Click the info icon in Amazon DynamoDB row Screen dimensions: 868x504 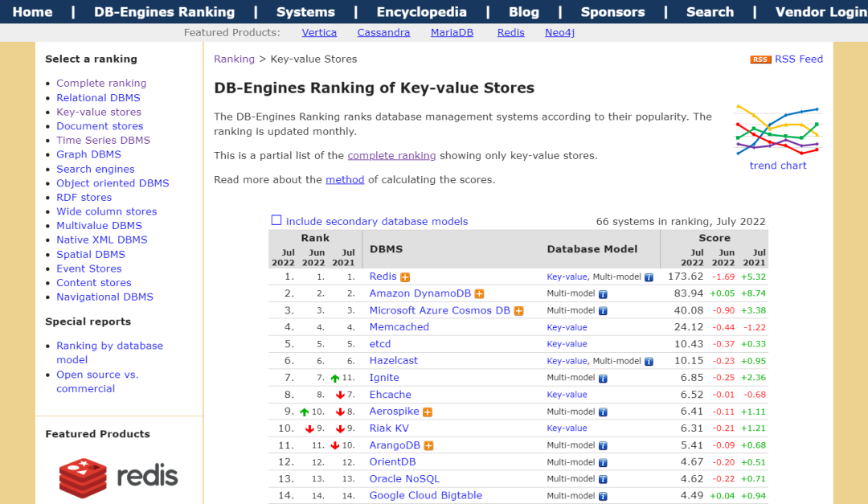(x=603, y=294)
